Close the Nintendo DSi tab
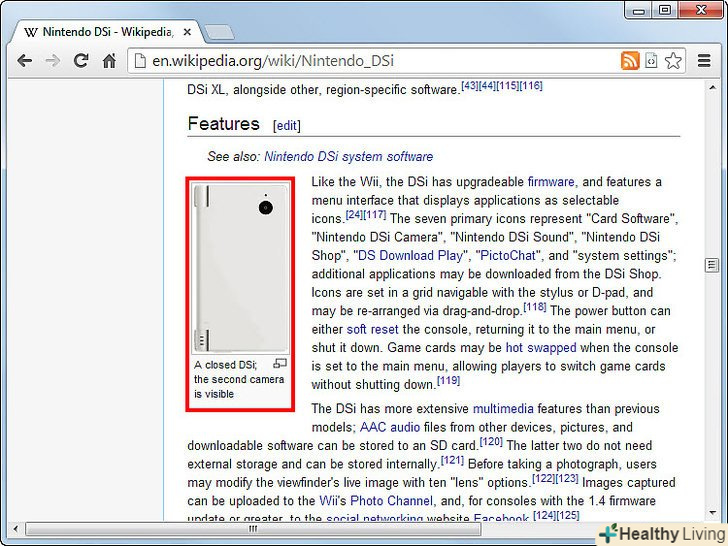Screen dimensions: 728x546 (187, 32)
